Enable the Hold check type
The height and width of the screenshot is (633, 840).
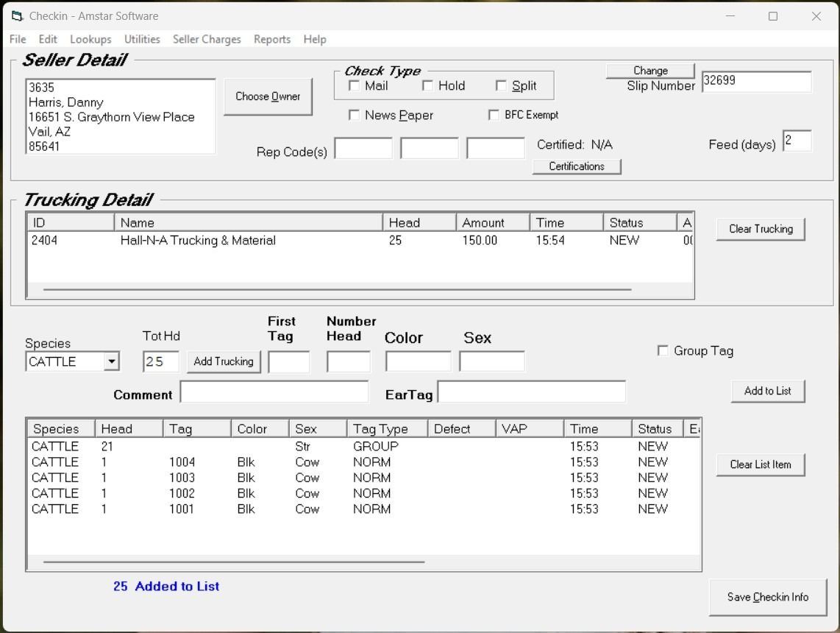[429, 85]
